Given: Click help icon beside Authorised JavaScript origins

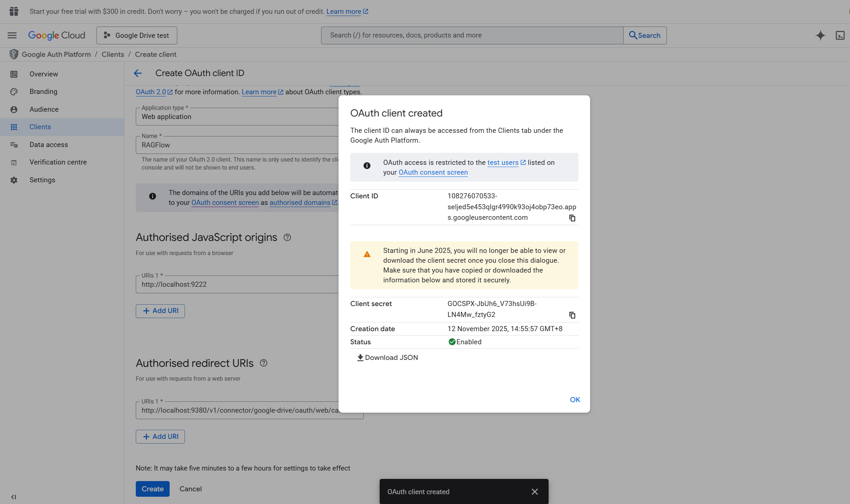Looking at the screenshot, I should 287,238.
